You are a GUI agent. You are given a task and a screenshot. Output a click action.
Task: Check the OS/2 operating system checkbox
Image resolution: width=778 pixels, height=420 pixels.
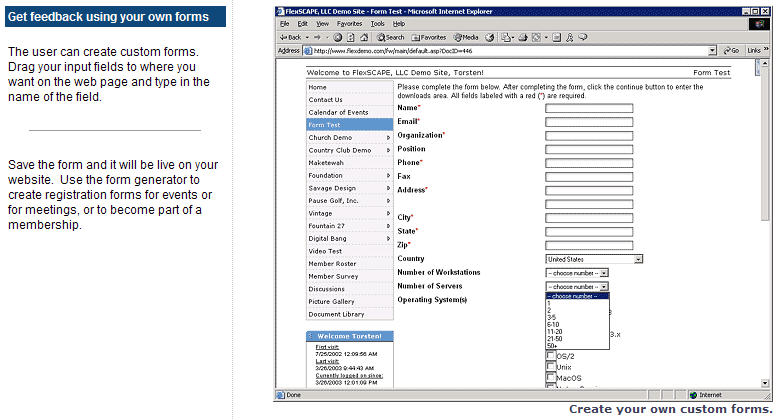point(550,355)
